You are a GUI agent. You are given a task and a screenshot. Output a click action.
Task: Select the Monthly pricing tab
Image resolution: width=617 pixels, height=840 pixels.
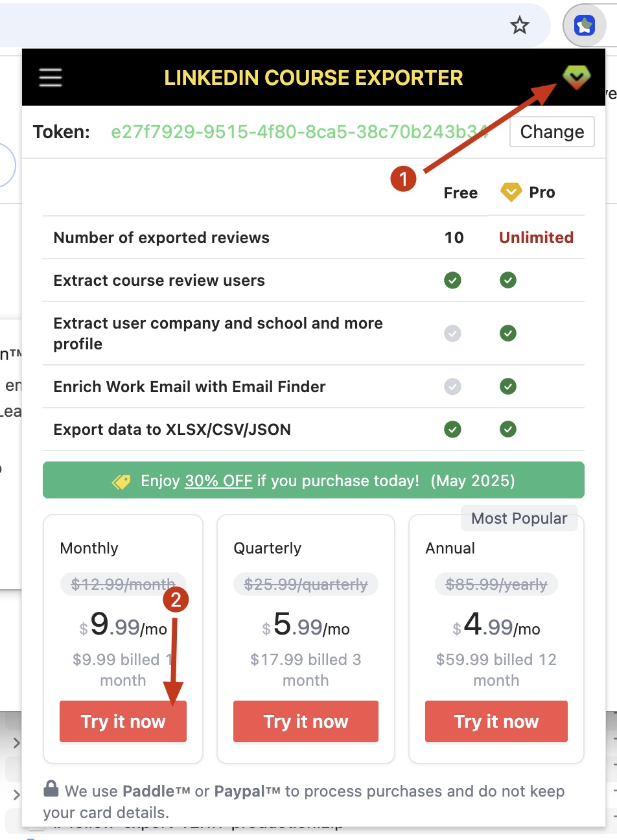89,548
